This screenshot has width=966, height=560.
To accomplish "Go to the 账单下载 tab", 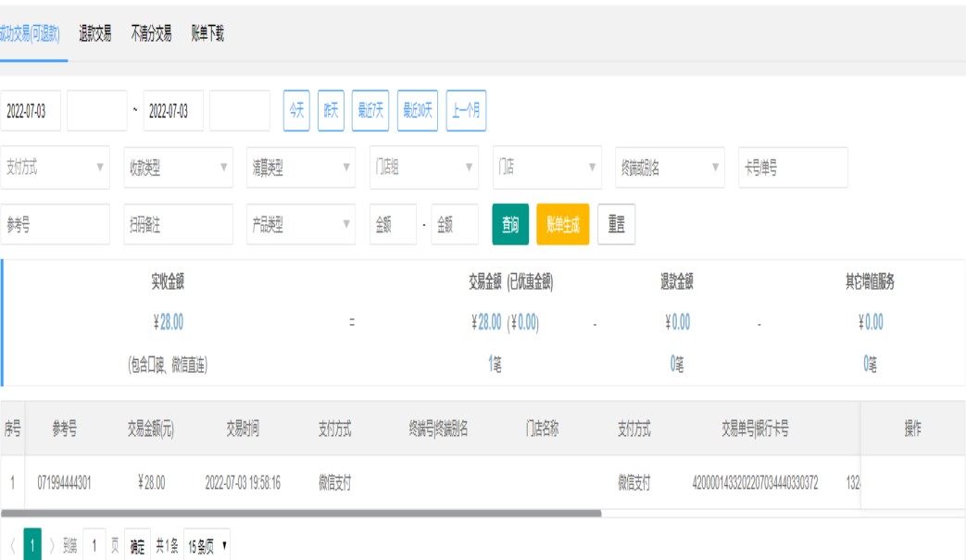I will [207, 34].
